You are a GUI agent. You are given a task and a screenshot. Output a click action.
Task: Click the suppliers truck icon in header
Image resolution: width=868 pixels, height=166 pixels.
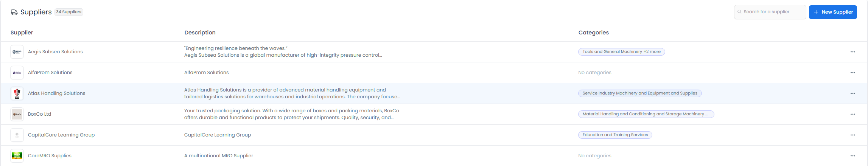(14, 12)
